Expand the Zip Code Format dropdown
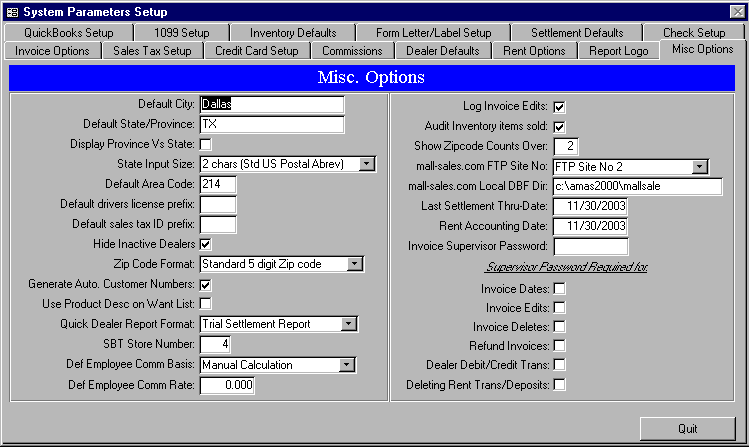Image resolution: width=749 pixels, height=447 pixels. click(x=354, y=264)
